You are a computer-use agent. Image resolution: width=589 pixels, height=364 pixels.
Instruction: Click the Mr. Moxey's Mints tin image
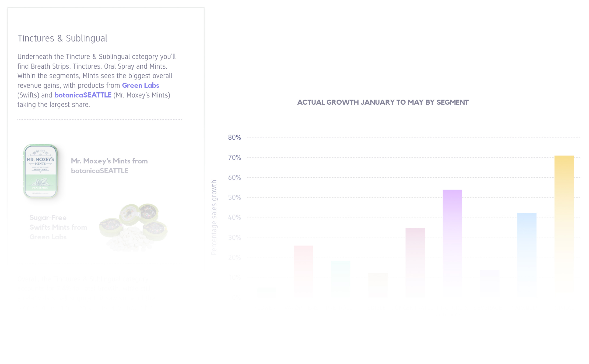click(40, 171)
